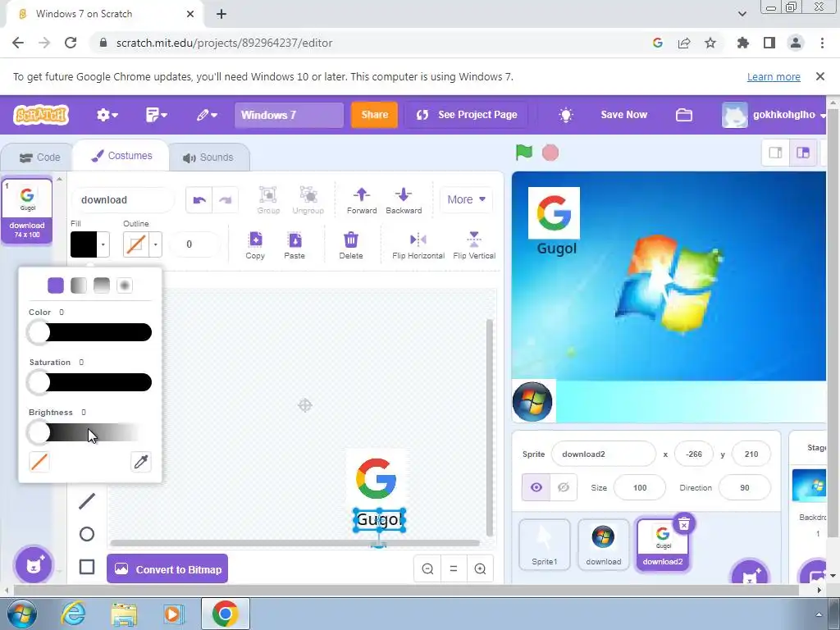The width and height of the screenshot is (840, 630).
Task: Click the Color hue slider track
Action: point(90,332)
